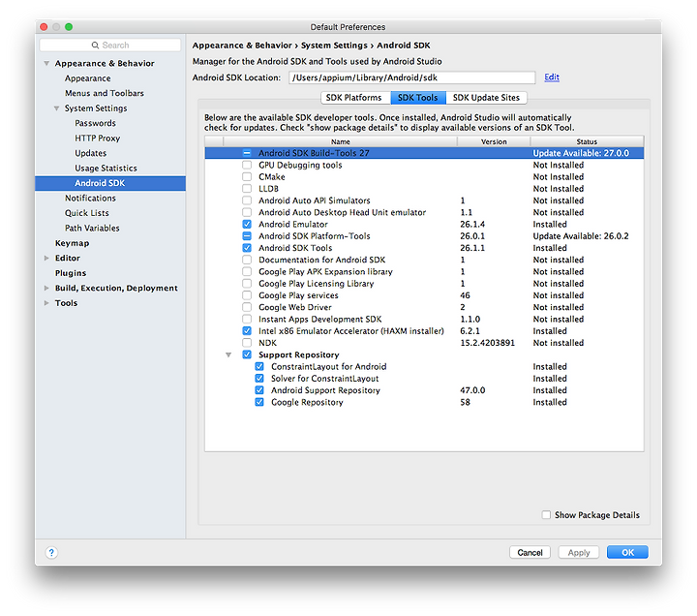Image resolution: width=697 pixels, height=616 pixels.
Task: Click 'Update Available: 26.0.2' status text
Action: (x=581, y=236)
